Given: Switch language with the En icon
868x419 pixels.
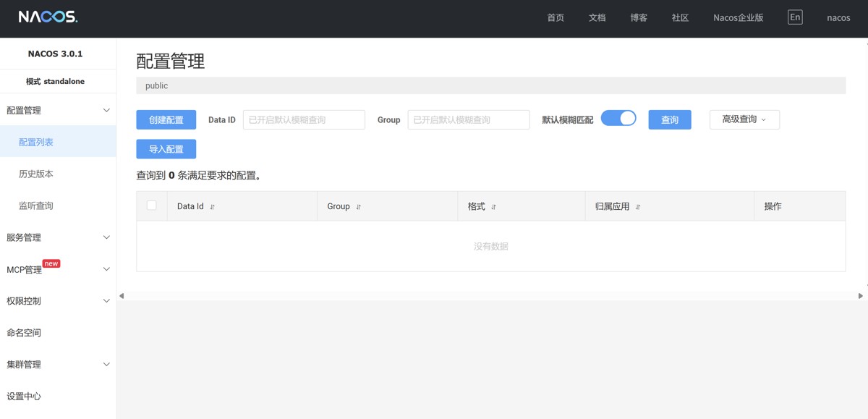Looking at the screenshot, I should tap(795, 17).
